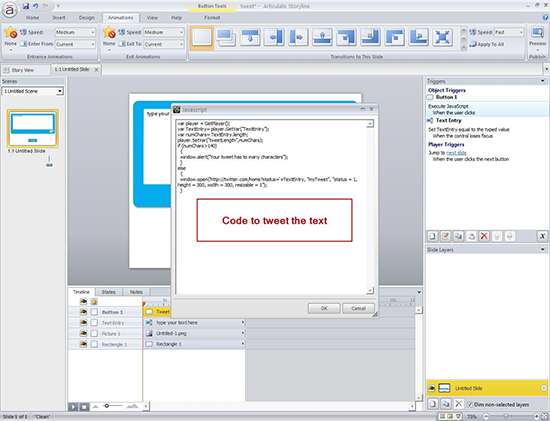Copy the selected trigger in the Triggers panel
Screen dimensions: 550x421
tap(458, 236)
